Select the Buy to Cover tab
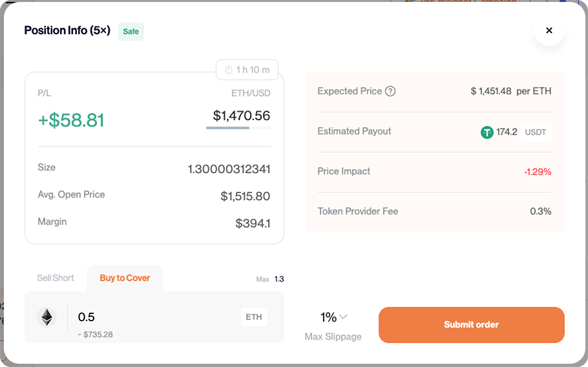Image resolution: width=588 pixels, height=367 pixels. click(x=125, y=278)
